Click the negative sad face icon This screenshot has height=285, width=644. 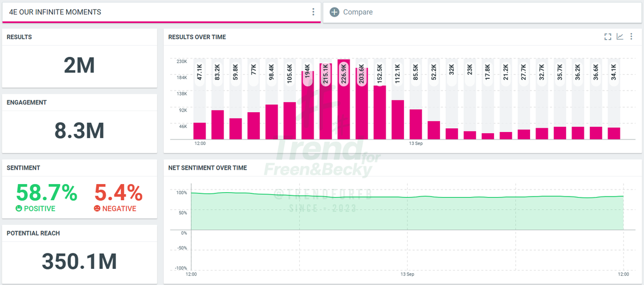tap(97, 209)
